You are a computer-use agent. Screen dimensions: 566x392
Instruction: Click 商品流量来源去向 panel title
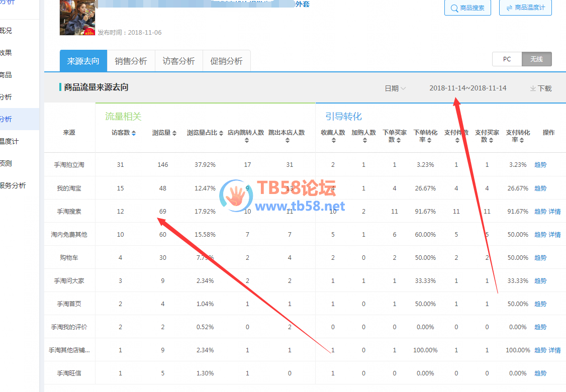pyautogui.click(x=96, y=87)
